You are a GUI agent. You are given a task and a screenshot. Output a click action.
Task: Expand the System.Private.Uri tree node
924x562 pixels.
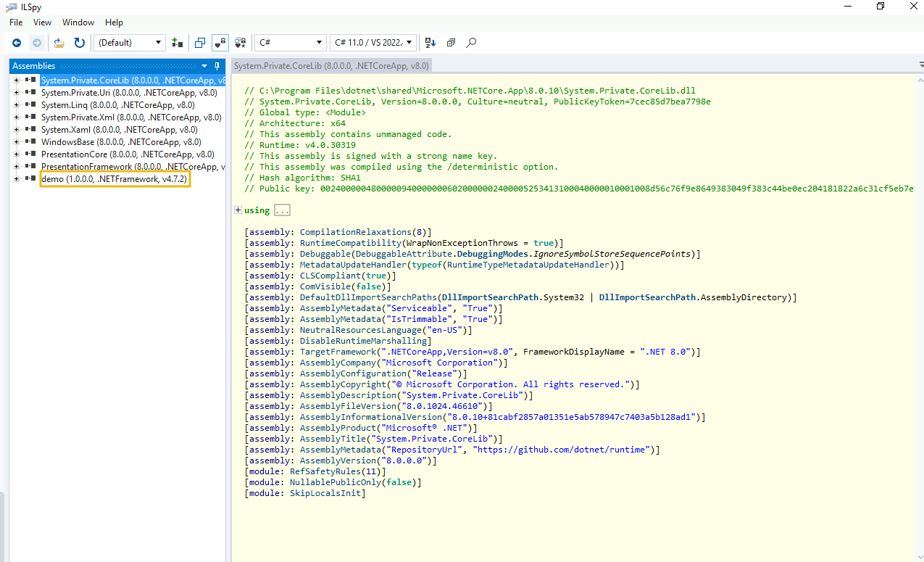click(x=17, y=93)
